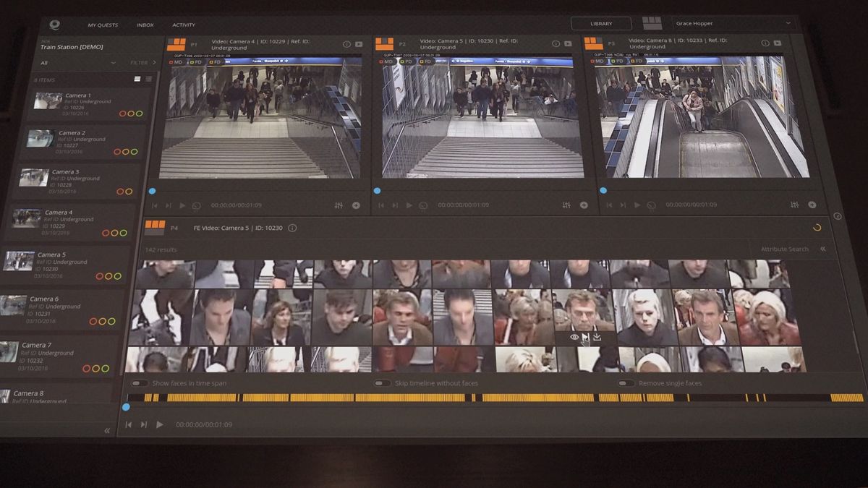Open the video export icon beside Camera 8 header
Image resolution: width=868 pixels, height=488 pixels.
point(778,43)
